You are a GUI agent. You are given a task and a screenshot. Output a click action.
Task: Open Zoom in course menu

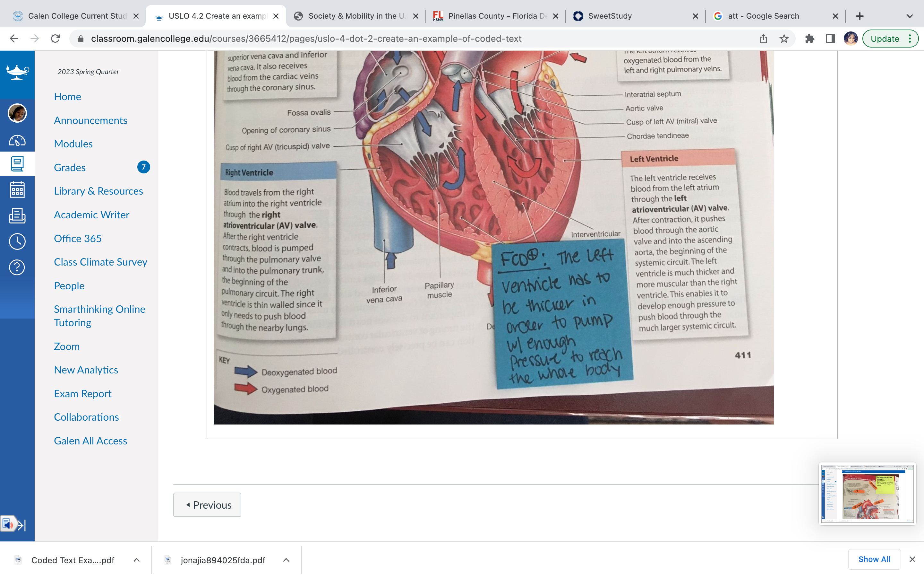(67, 346)
